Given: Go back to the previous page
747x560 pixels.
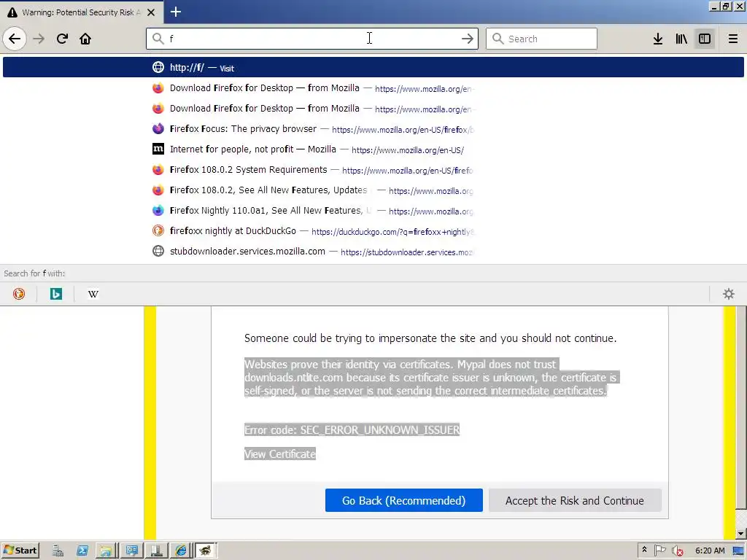Looking at the screenshot, I should coord(15,39).
